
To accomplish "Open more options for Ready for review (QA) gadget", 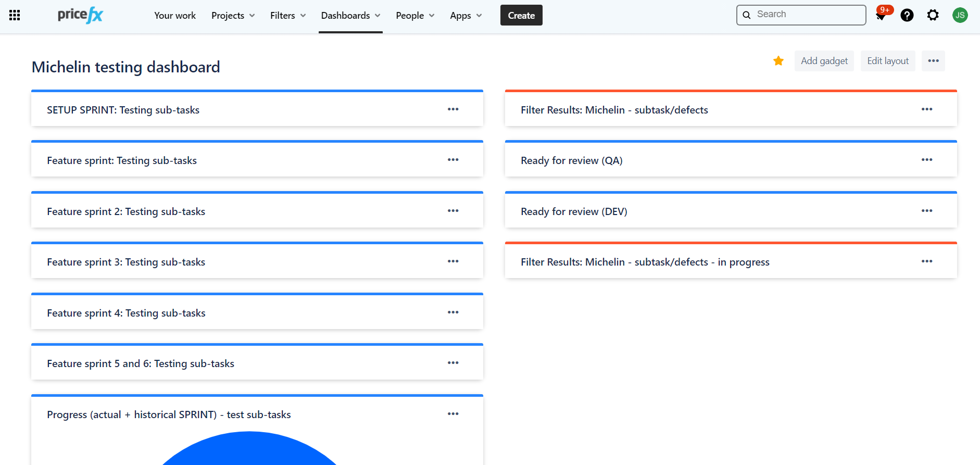I will pyautogui.click(x=927, y=160).
